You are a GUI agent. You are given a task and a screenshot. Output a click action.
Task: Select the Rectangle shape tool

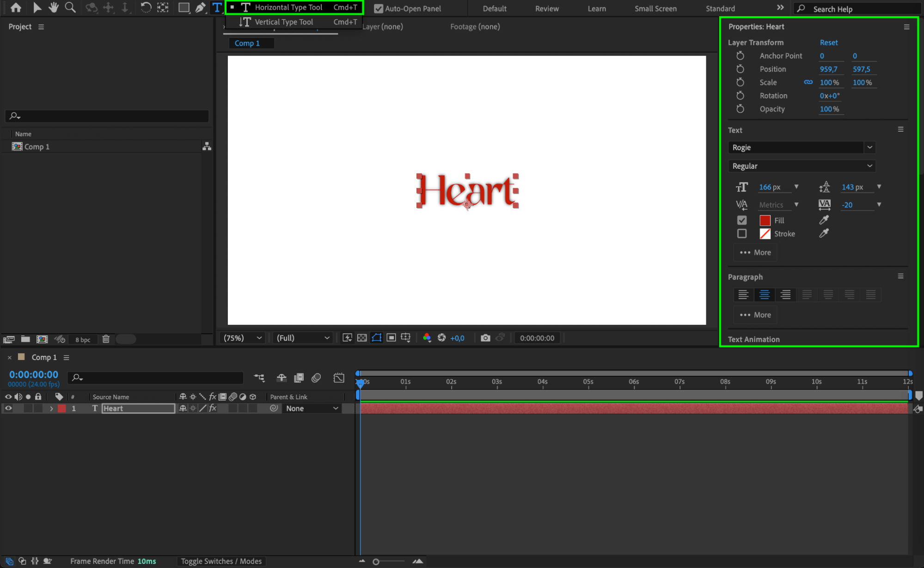(x=184, y=7)
